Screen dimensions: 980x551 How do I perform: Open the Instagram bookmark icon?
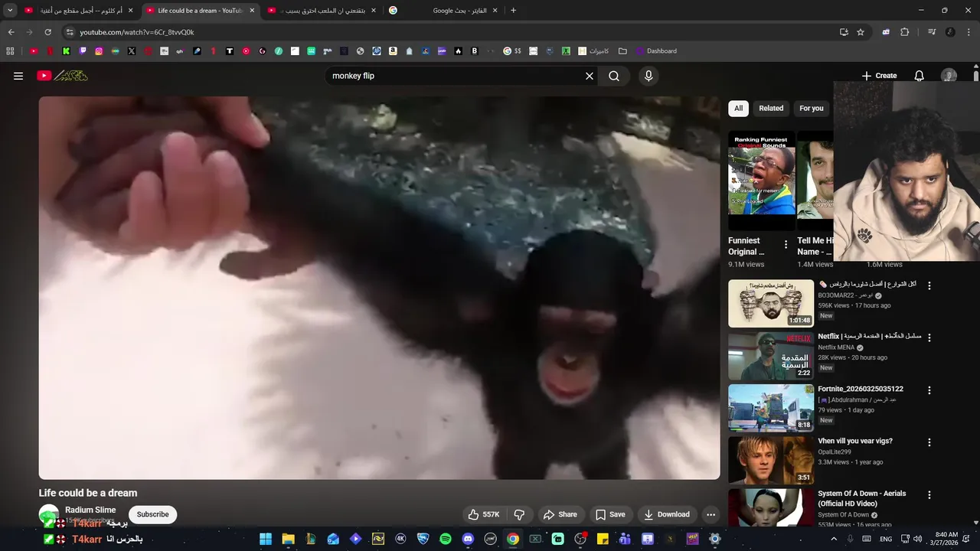click(x=99, y=51)
